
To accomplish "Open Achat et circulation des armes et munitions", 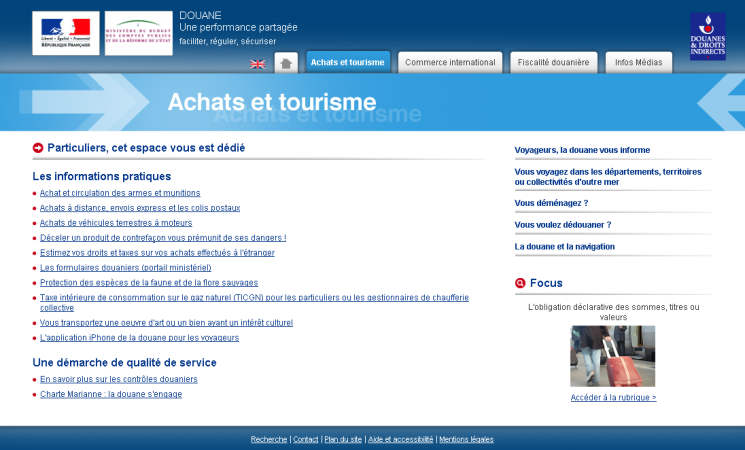I will pyautogui.click(x=120, y=193).
